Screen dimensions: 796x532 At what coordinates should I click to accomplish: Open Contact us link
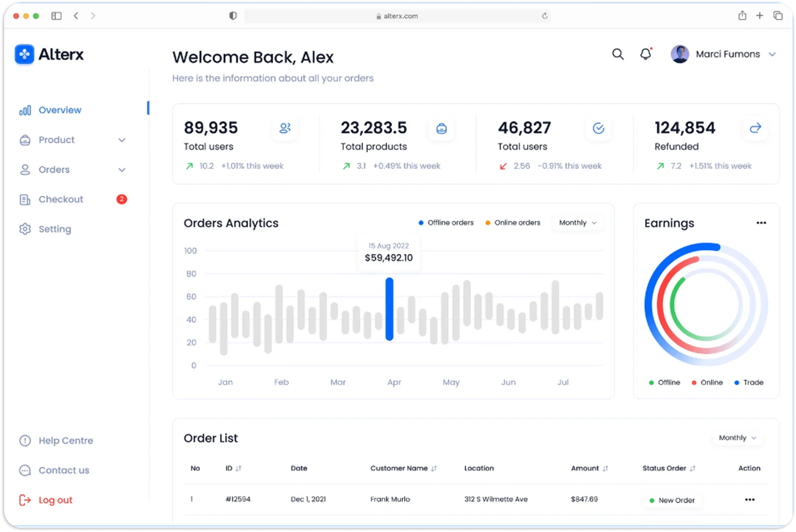[x=64, y=470]
